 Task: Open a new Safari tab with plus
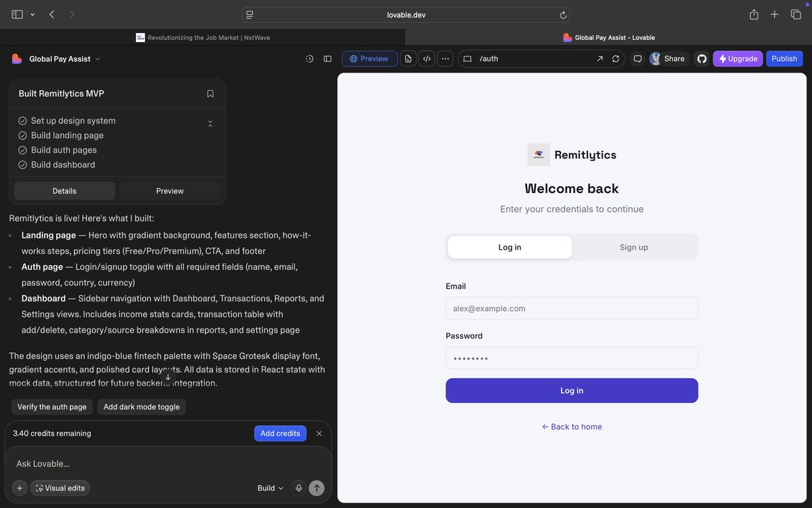pos(775,14)
